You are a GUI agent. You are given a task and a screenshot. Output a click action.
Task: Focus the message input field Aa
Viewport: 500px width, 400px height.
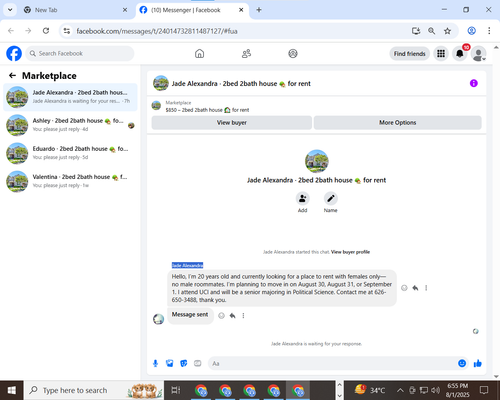click(333, 363)
